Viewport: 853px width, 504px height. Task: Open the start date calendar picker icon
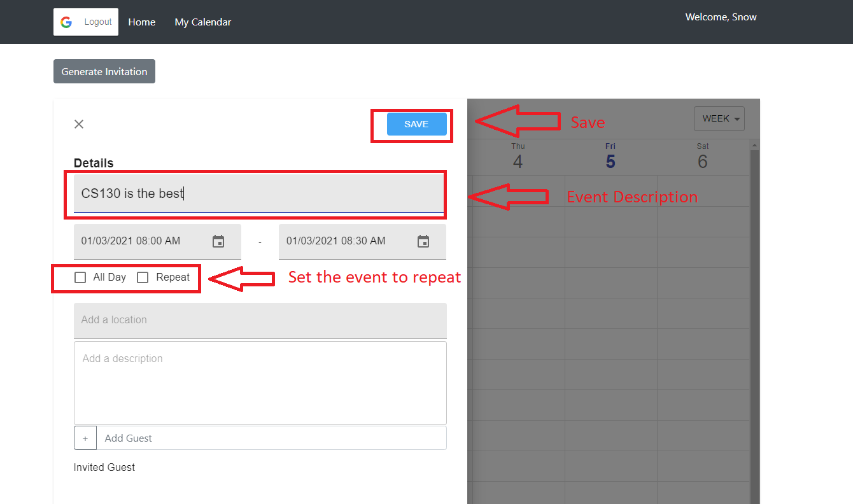pos(218,241)
